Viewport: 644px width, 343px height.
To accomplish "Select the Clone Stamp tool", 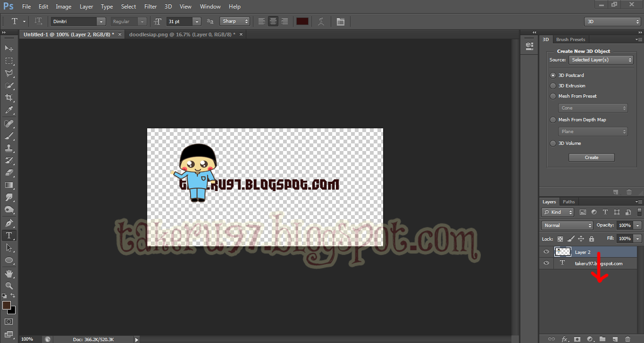I will tap(9, 148).
